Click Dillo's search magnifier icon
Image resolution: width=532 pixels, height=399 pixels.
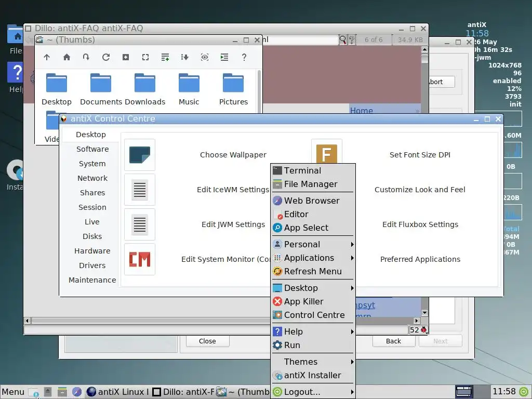coord(343,40)
